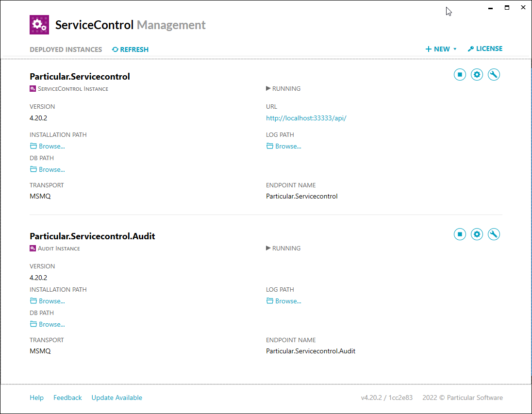Open the NEW dropdown menu
Viewport: 532px width, 414px height.
pos(440,49)
